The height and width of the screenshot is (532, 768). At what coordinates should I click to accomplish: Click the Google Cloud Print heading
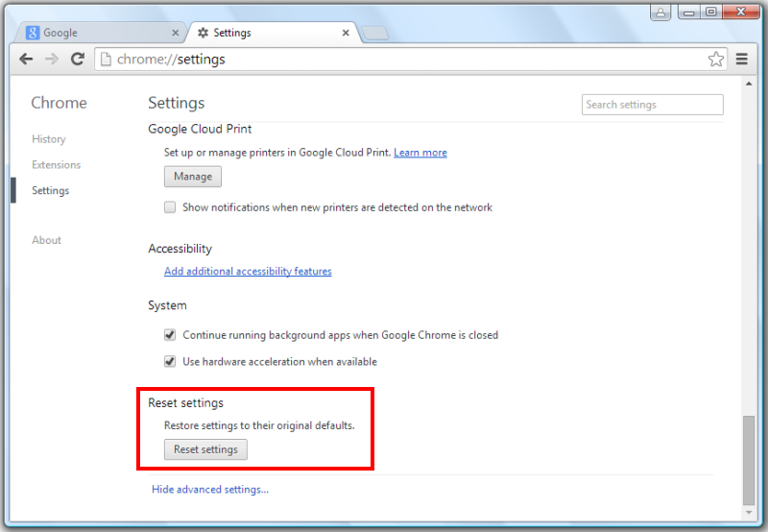pos(200,129)
